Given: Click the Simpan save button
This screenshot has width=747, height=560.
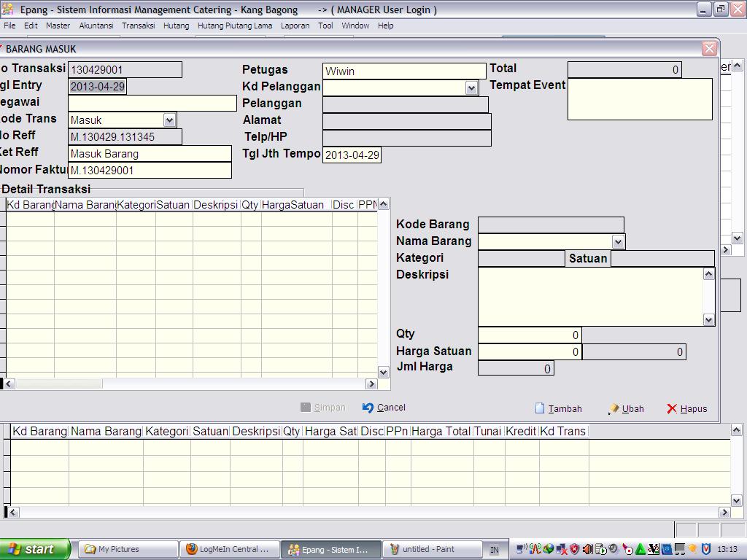Looking at the screenshot, I should pyautogui.click(x=323, y=408).
